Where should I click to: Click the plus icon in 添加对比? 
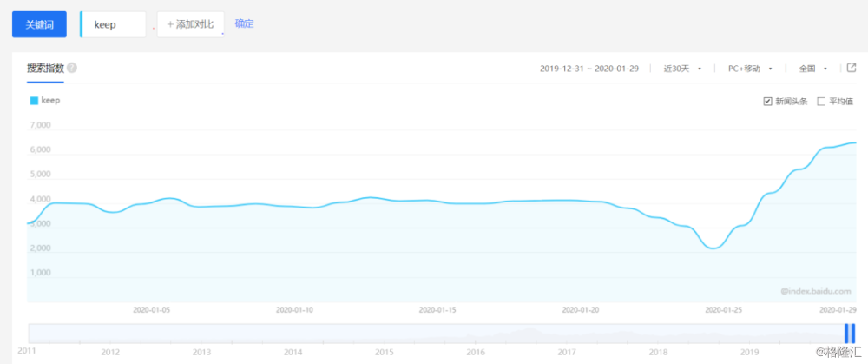pos(170,24)
